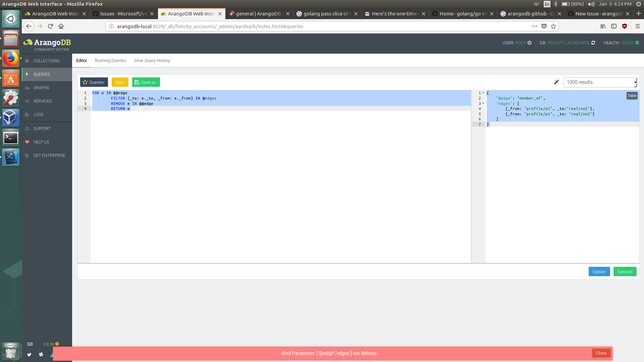Viewport: 644px width, 362px height.
Task: Toggle Firefox sidebar view
Action: pyautogui.click(x=614, y=26)
